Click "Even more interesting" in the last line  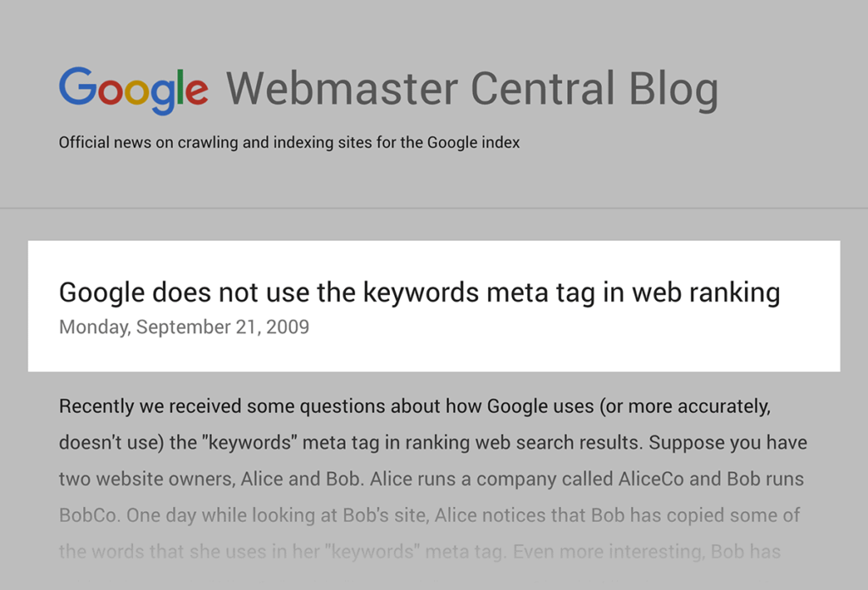tap(606, 552)
